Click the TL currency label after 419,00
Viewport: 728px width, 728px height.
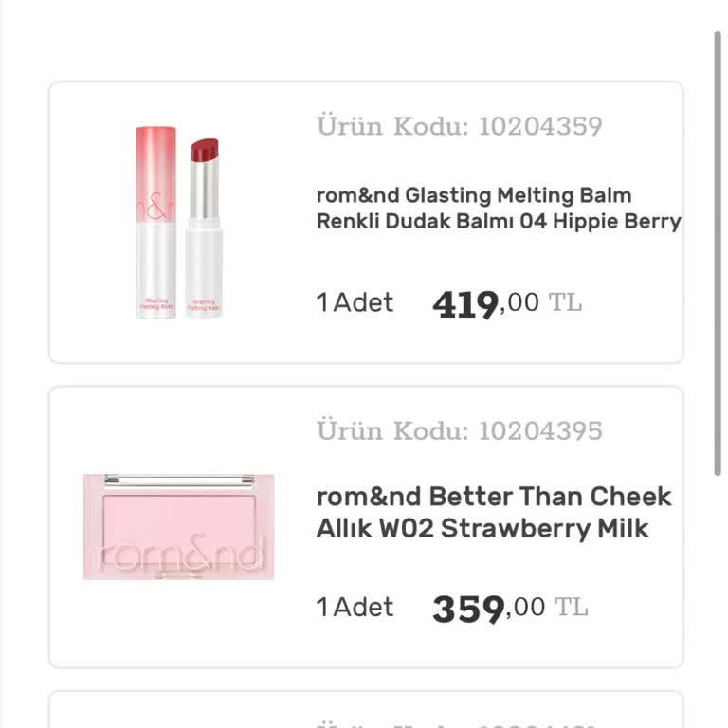[566, 303]
